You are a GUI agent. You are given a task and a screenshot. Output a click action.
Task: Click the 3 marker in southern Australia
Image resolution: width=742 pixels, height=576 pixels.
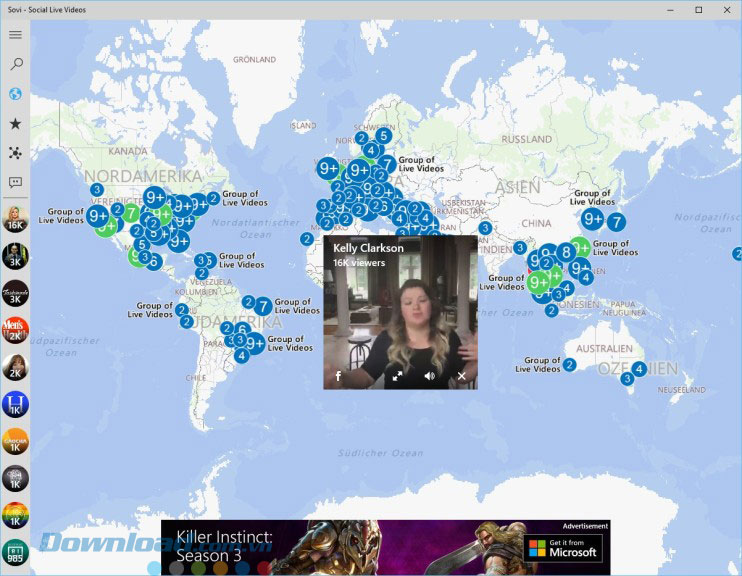tap(627, 379)
